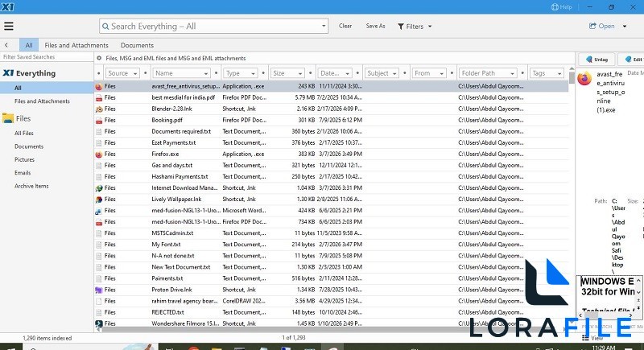
Task: Click the Internet Download Manager shortcut icon
Action: tap(98, 188)
